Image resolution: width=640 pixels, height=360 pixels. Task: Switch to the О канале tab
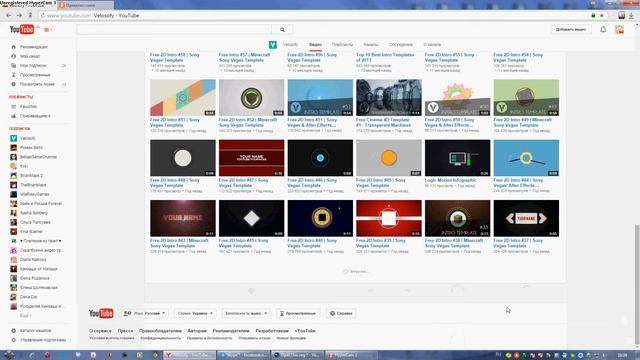[432, 44]
